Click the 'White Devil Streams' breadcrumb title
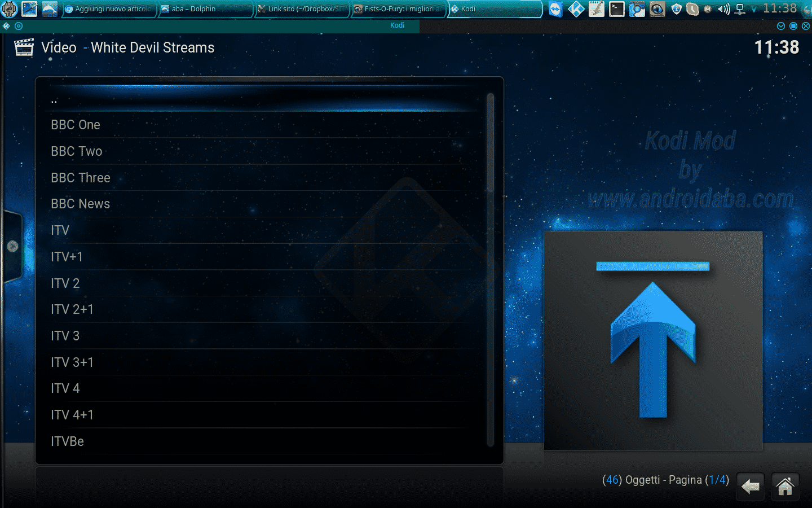This screenshot has height=508, width=812. [153, 47]
